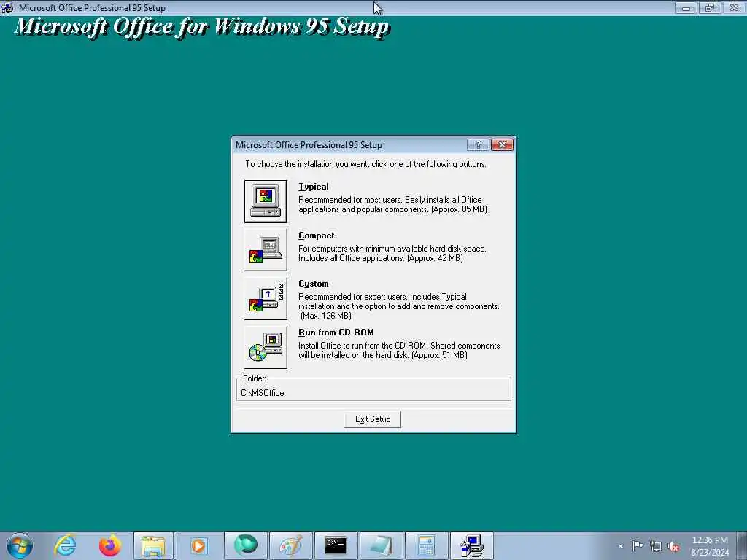Screen dimensions: 747x560
Task: Choose the Typical installation icon button
Action: click(x=266, y=201)
